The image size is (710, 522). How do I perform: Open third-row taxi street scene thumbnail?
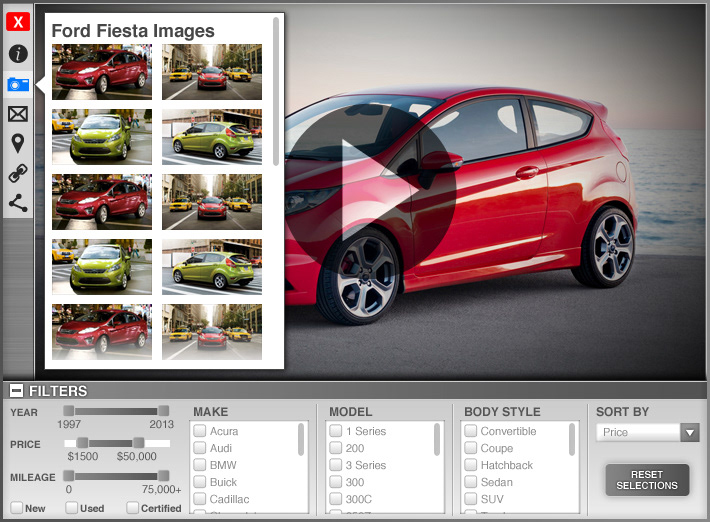point(212,202)
